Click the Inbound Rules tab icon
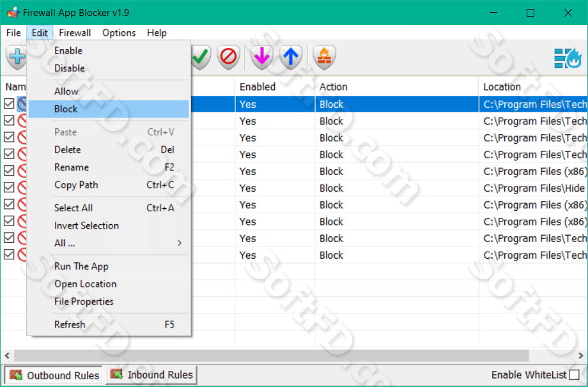This screenshot has width=588, height=387. [x=116, y=374]
